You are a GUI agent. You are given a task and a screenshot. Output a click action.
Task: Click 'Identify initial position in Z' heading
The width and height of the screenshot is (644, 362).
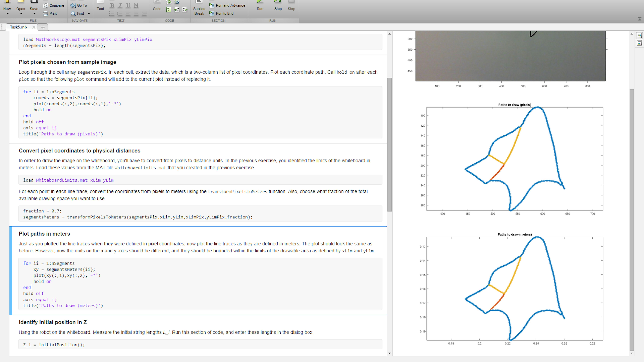[x=53, y=322]
